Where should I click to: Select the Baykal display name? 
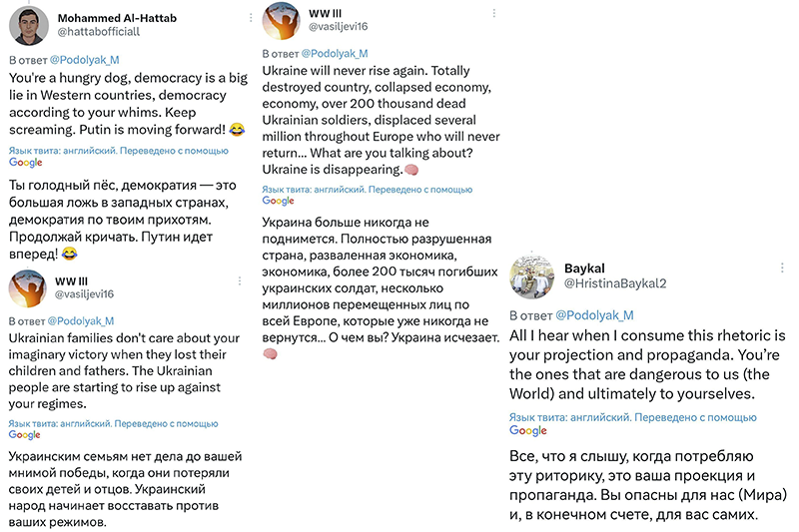coord(584,268)
